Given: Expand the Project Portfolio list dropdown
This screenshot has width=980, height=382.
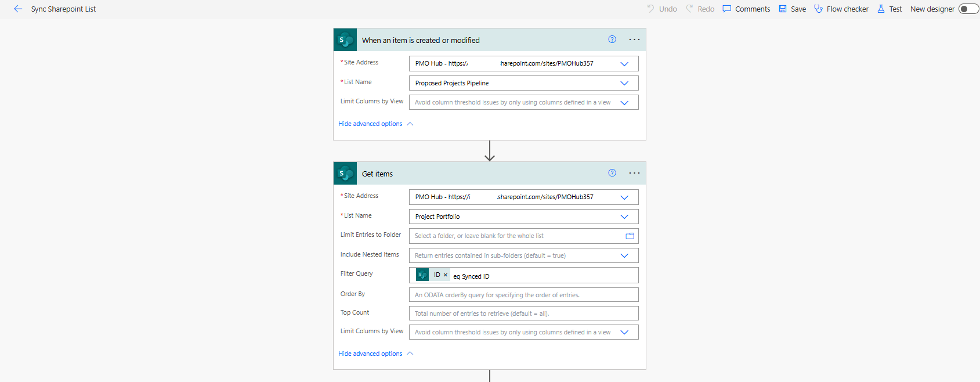Looking at the screenshot, I should 624,217.
